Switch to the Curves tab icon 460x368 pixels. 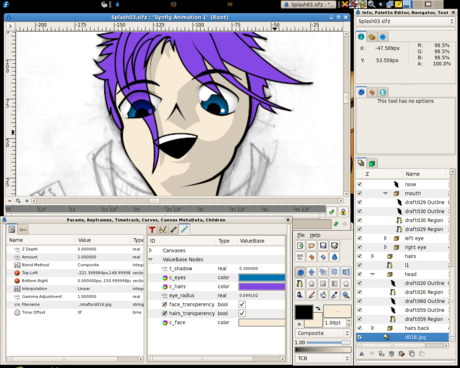pos(163,229)
